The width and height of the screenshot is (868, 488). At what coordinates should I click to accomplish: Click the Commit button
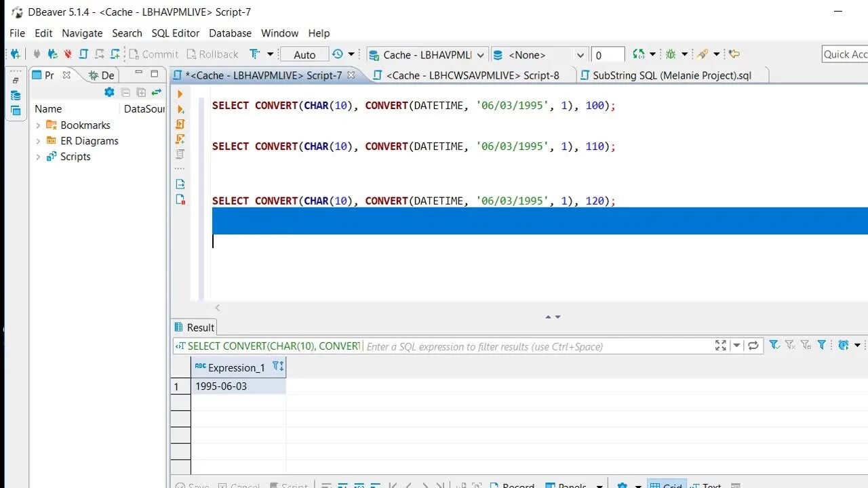pyautogui.click(x=153, y=54)
